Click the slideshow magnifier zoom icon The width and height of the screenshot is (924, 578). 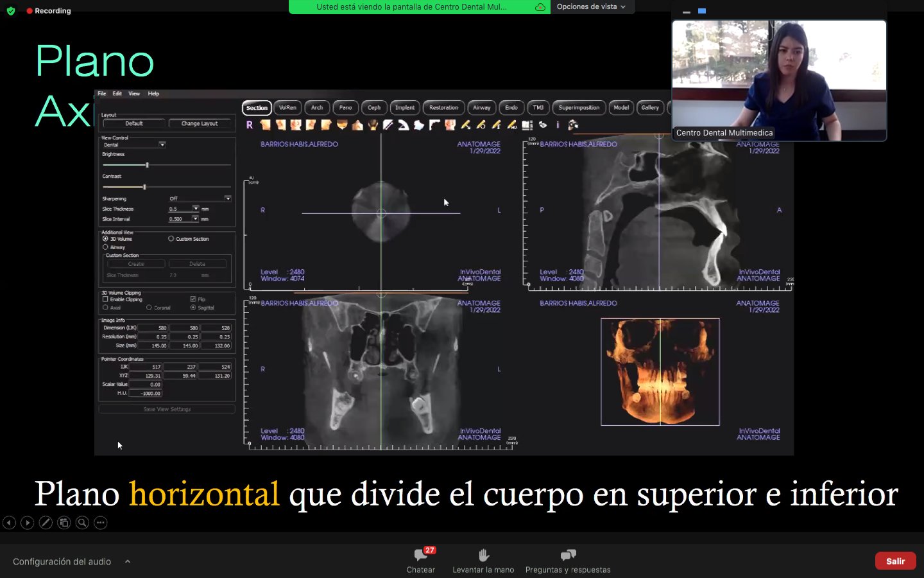[x=82, y=523]
